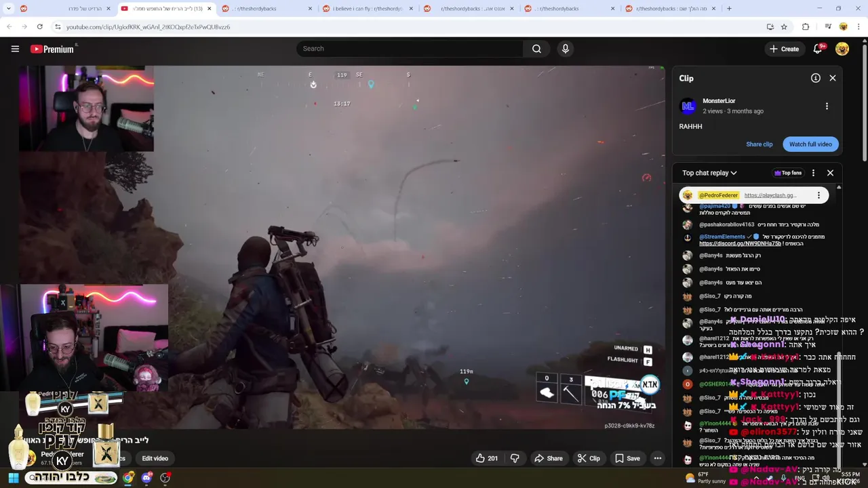Bookmark this page with star icon
Image resolution: width=868 pixels, height=488 pixels.
coord(784,26)
